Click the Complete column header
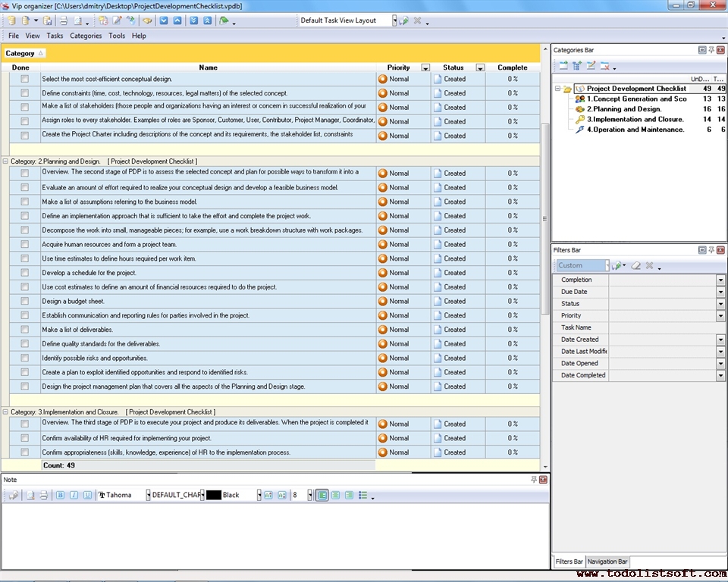728x582 pixels. [x=513, y=67]
